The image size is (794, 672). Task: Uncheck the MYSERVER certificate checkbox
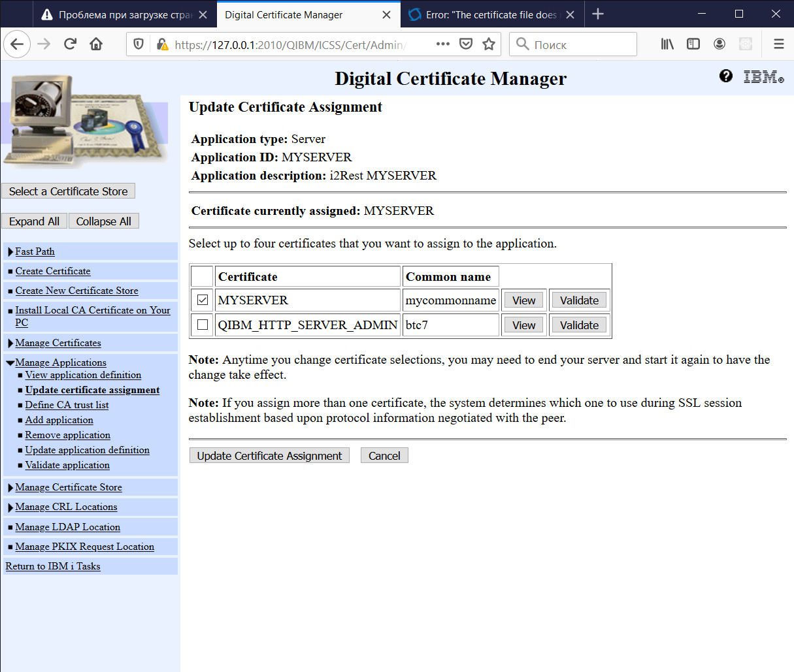203,300
